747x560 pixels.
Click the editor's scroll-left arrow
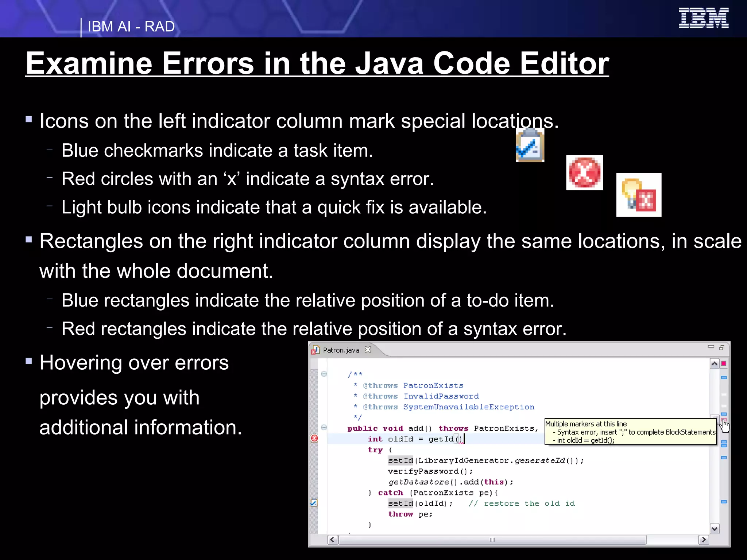332,540
